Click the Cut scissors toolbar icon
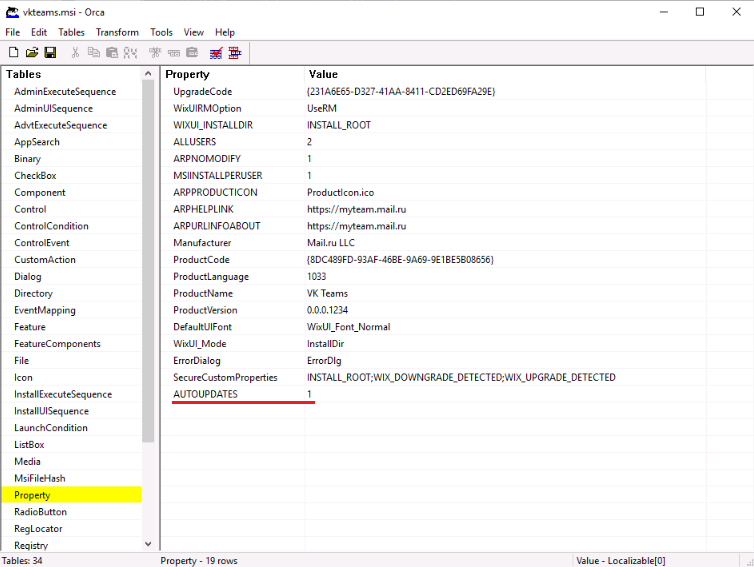The image size is (754, 567). click(76, 52)
